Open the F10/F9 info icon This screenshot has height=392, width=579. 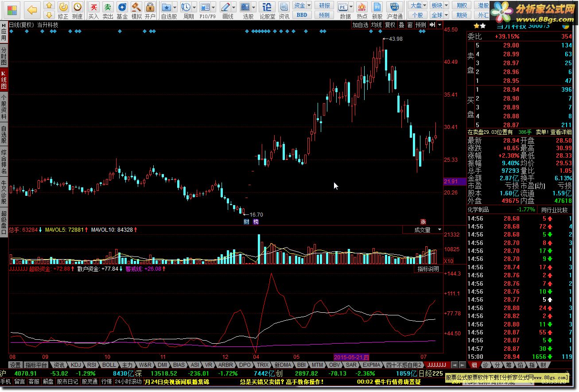205,7
